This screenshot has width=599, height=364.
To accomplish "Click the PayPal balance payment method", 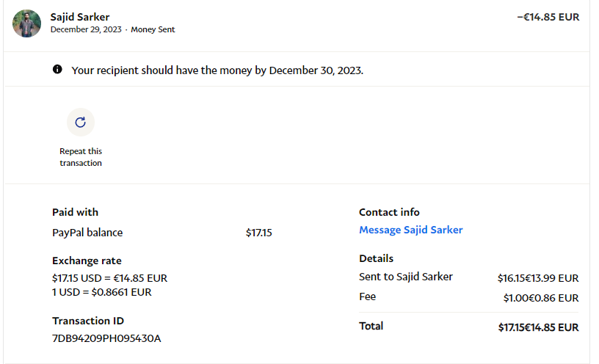I will pos(87,233).
